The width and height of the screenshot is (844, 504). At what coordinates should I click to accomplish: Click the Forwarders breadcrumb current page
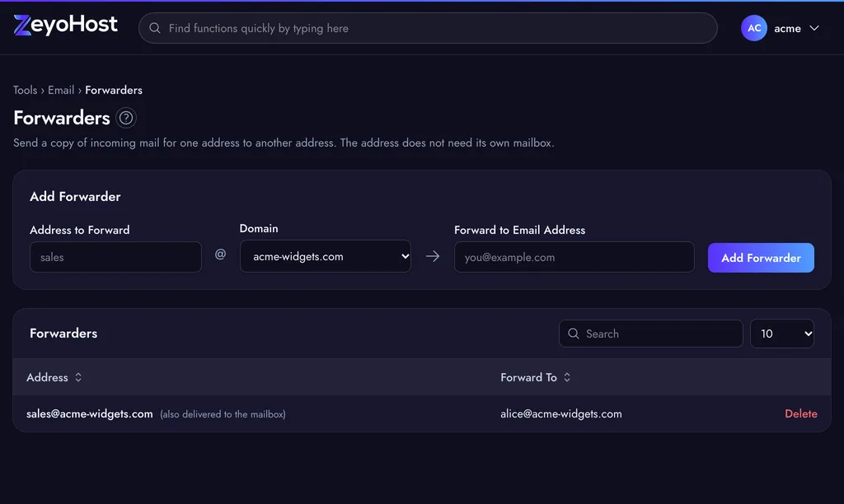tap(114, 90)
